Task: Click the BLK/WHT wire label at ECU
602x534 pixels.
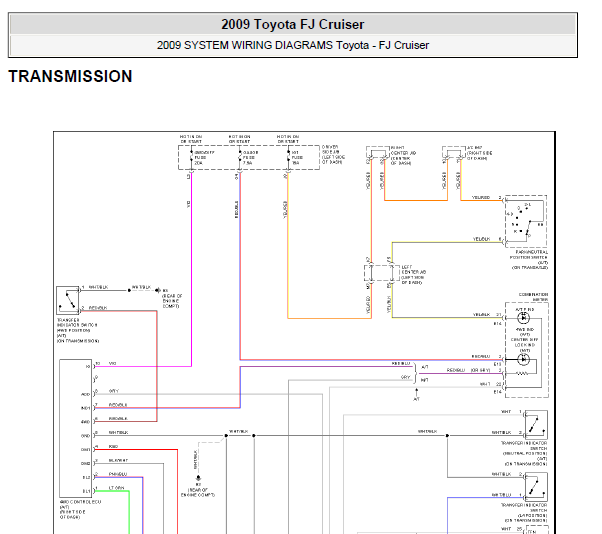Action: [x=118, y=460]
